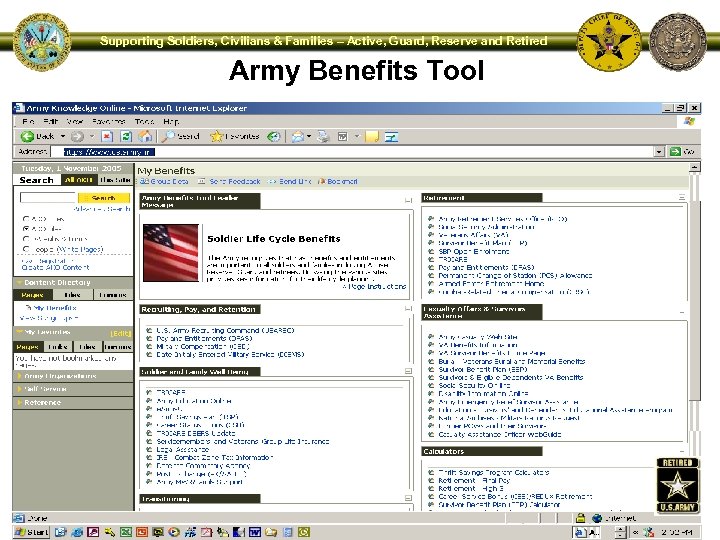Click the red Stop icon in the toolbar
Viewport: 720px width, 540px height.
coord(107,136)
